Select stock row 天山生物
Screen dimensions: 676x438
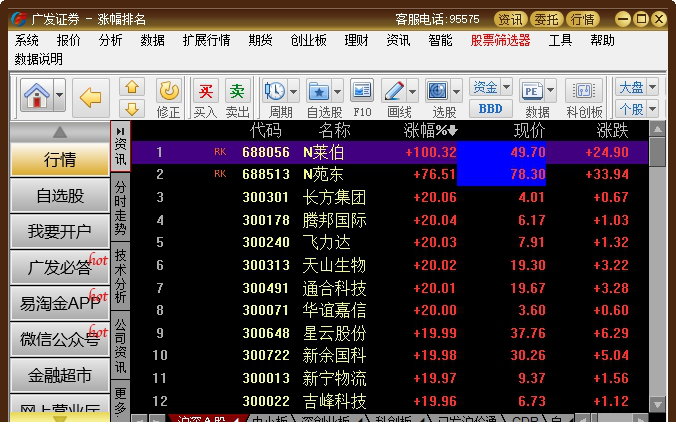click(x=390, y=265)
